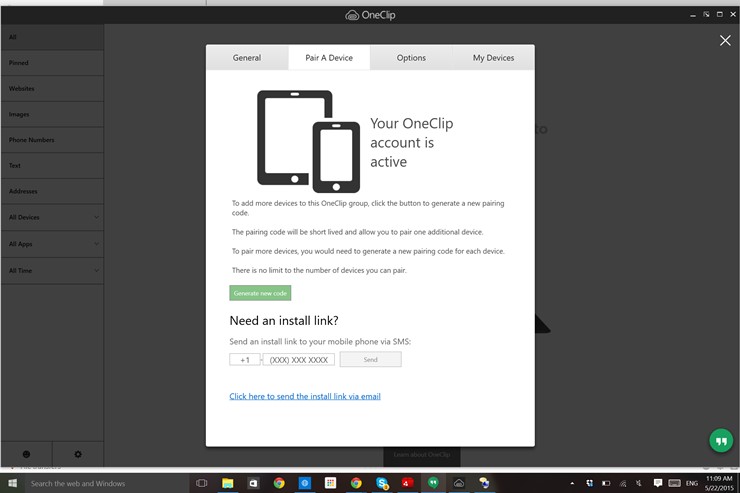Click 'The pairing code will be short lived' line
This screenshot has height=493, width=740.
click(x=357, y=232)
